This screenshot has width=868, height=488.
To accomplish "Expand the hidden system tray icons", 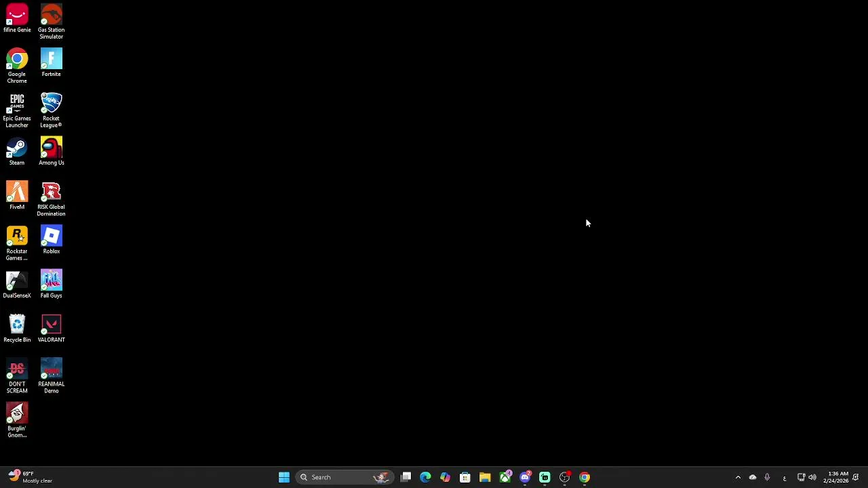I will (738, 477).
